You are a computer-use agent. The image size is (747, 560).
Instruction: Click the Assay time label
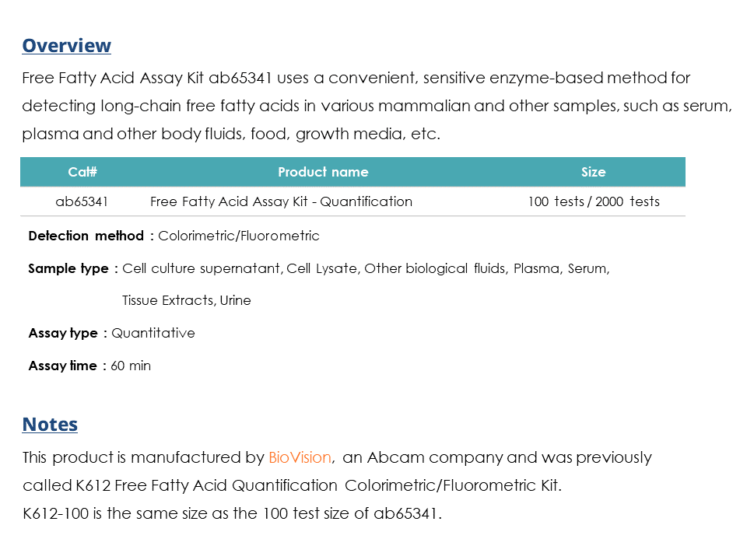(63, 366)
